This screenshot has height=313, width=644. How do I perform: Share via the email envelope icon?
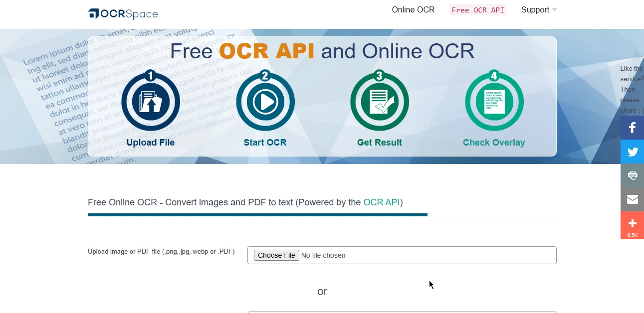click(x=632, y=199)
